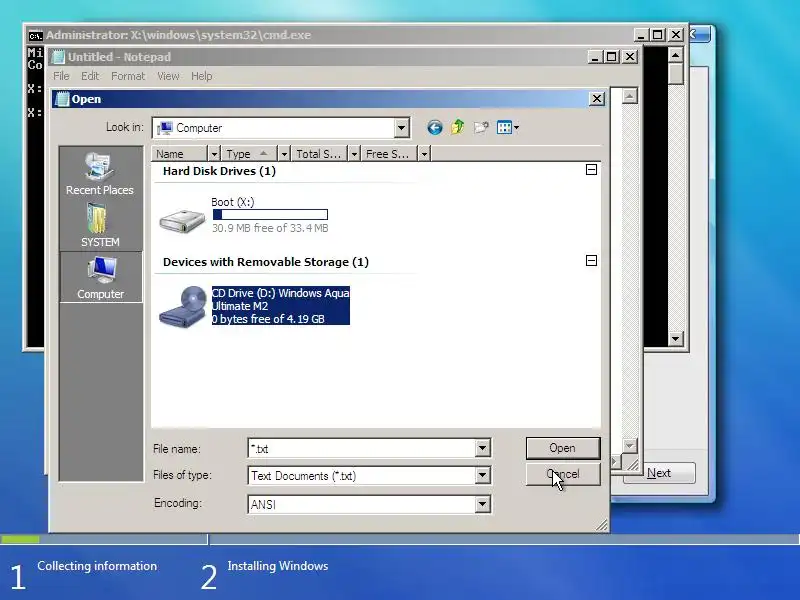Click setup progress bar at bottom
This screenshot has width=800, height=600.
[x=400, y=539]
